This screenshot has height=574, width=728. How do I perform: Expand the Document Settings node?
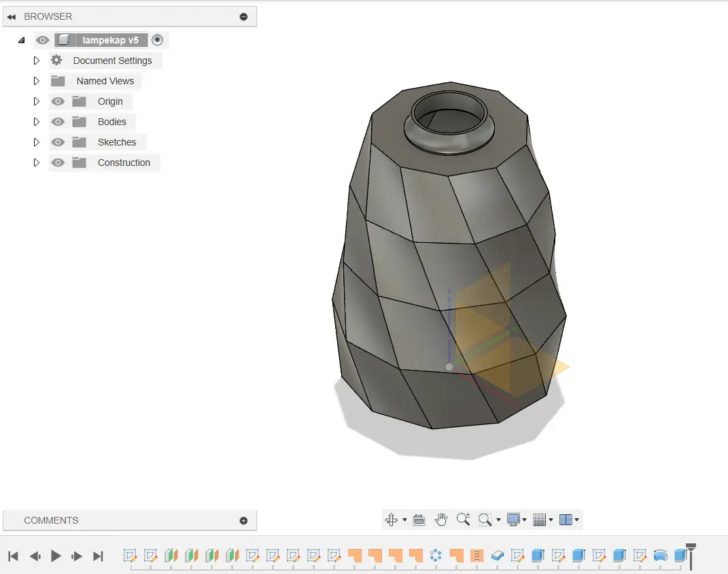click(36, 61)
